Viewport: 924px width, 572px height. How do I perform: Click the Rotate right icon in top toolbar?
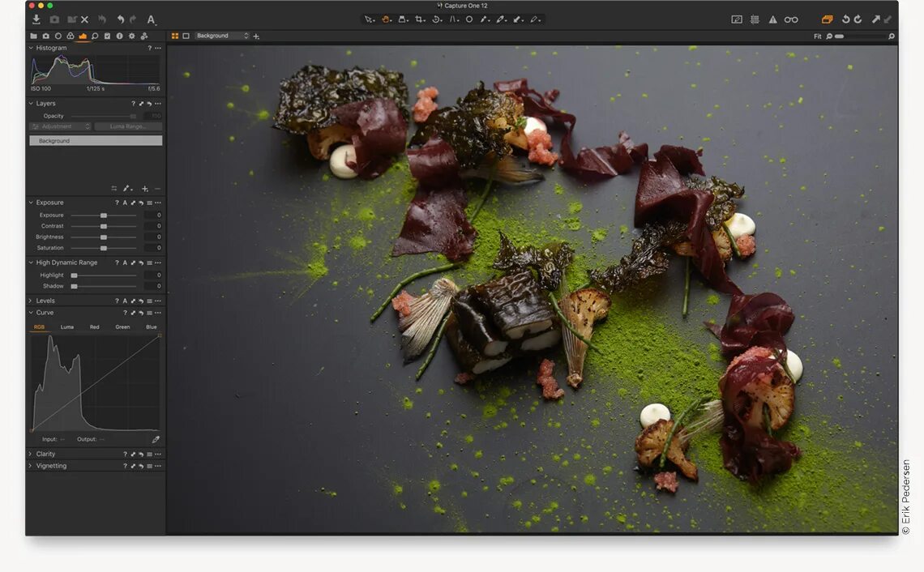coord(858,19)
